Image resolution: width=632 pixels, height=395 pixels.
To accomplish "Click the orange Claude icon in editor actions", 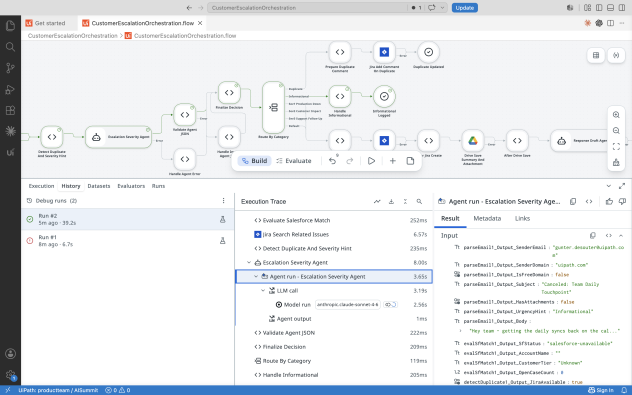I will [x=588, y=23].
